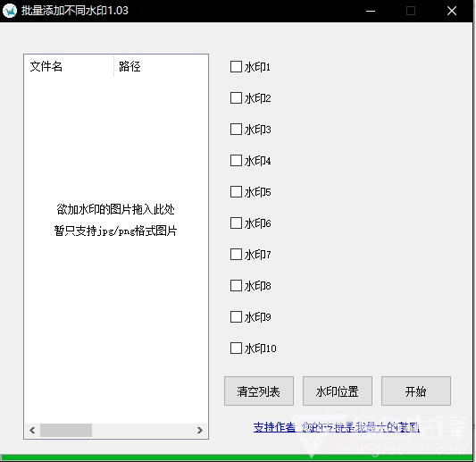This screenshot has height=462, width=476.
Task: Click the left arrow of list scrollbar
Action: [x=32, y=431]
